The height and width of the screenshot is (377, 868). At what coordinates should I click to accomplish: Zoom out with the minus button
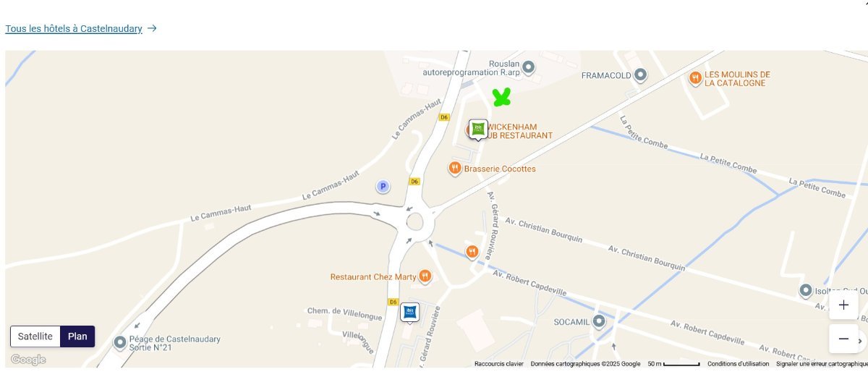(843, 339)
